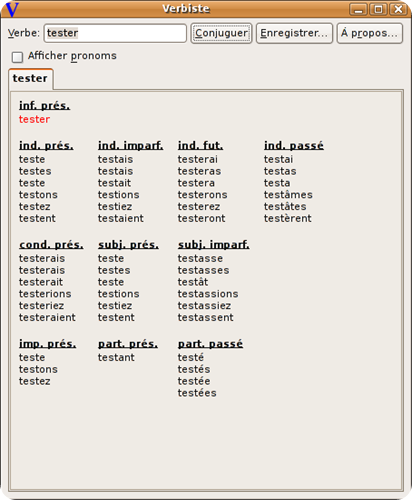Click the word 'testait'

coord(114,183)
